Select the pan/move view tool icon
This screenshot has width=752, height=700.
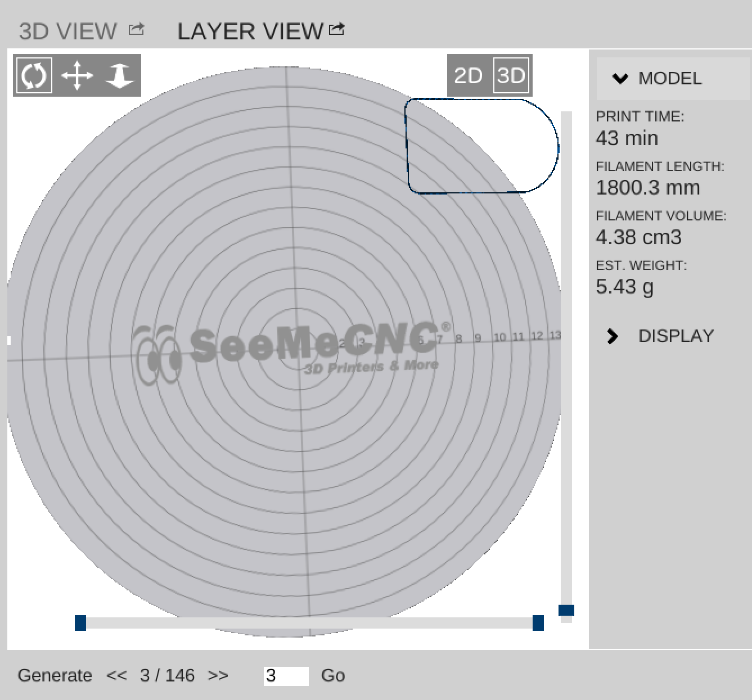(x=77, y=75)
